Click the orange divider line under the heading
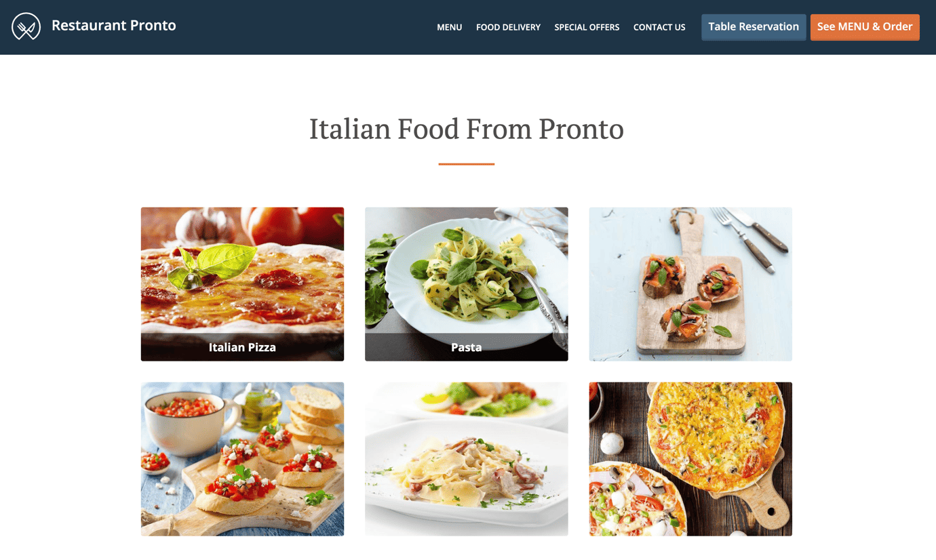 click(467, 164)
